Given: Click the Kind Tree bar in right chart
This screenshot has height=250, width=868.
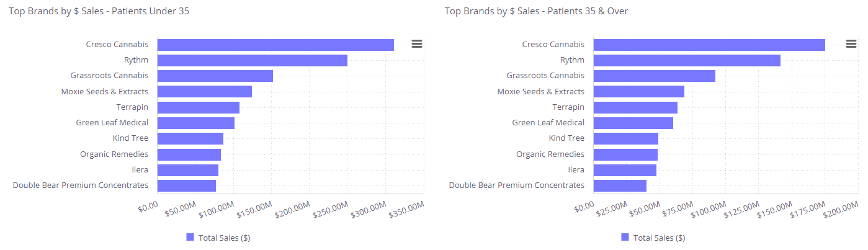Looking at the screenshot, I should click(x=625, y=138).
